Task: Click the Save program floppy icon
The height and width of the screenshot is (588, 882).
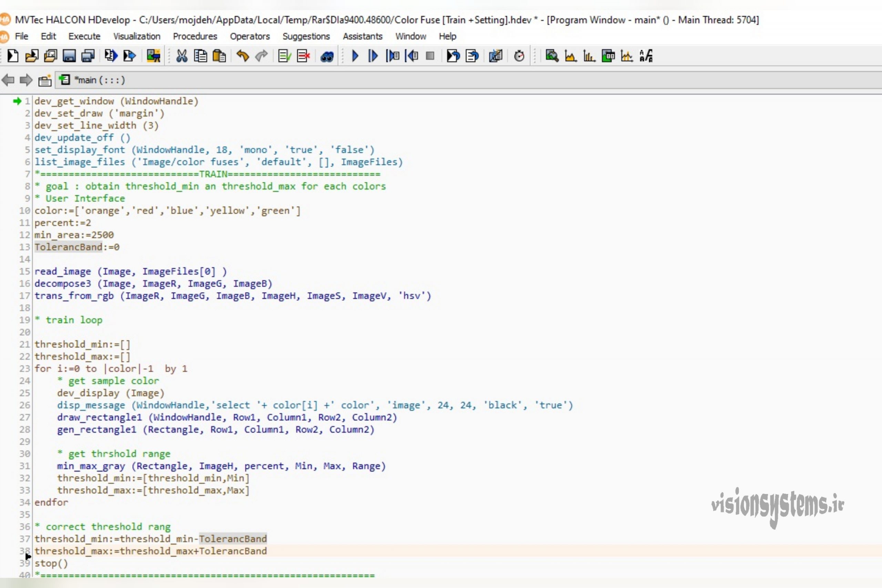Action: tap(69, 56)
